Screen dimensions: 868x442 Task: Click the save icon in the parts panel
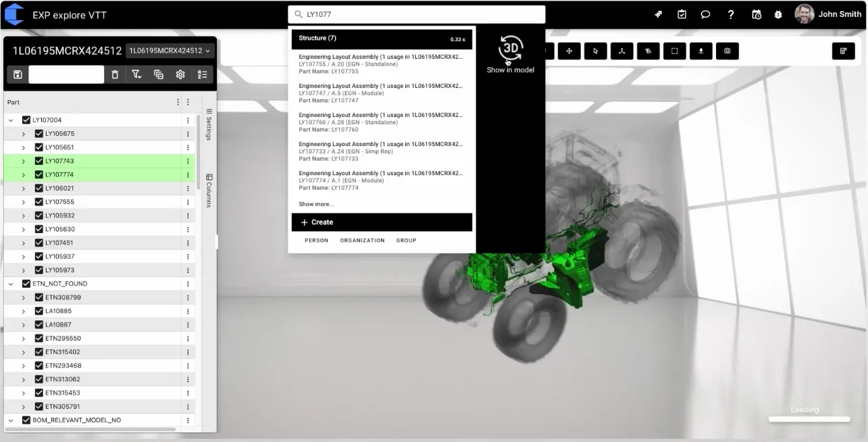point(18,74)
